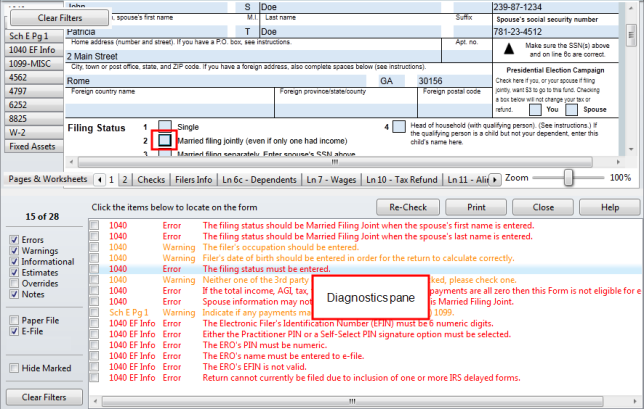Select the filer's occupation warning row
Screen dimensions: 644x409
(366, 247)
